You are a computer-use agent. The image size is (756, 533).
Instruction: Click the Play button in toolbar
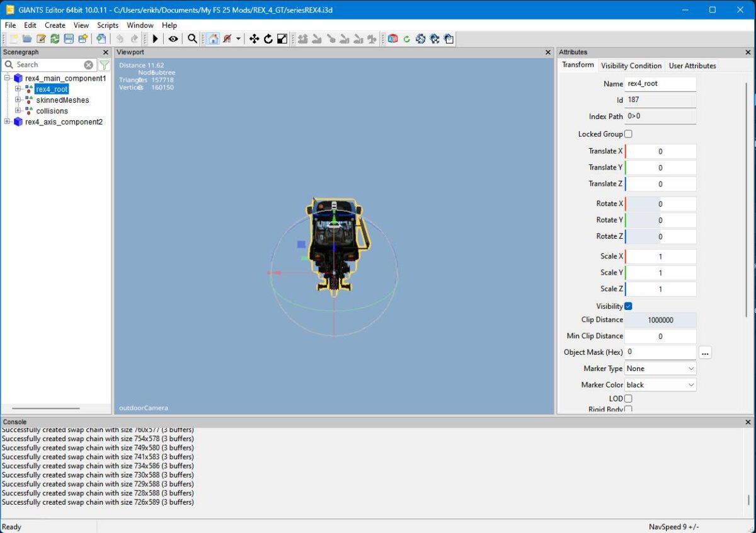point(155,39)
